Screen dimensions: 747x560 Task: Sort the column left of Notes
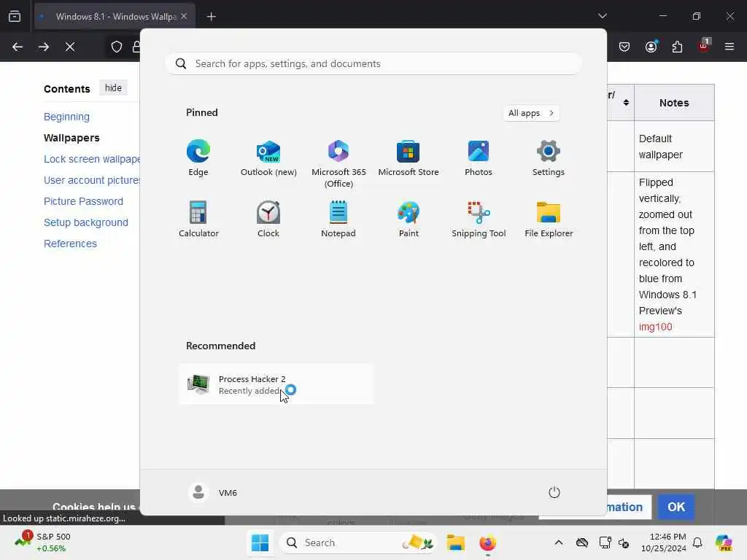625,102
